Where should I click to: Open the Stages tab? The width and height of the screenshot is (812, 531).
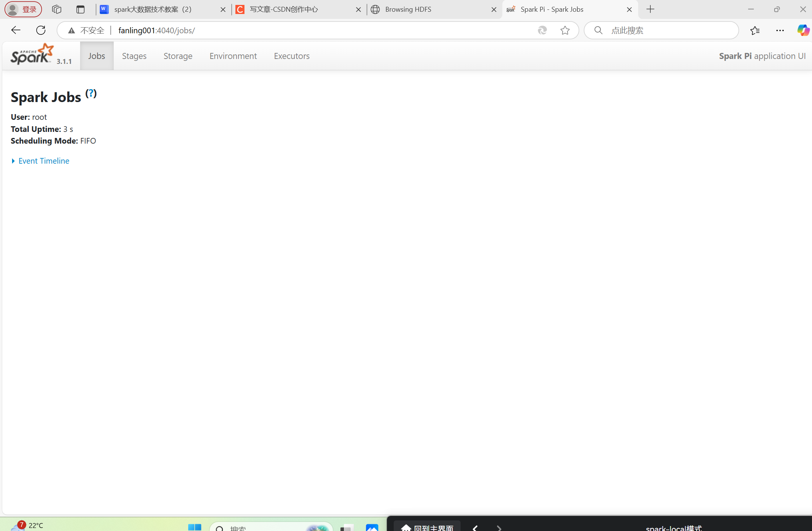click(134, 56)
